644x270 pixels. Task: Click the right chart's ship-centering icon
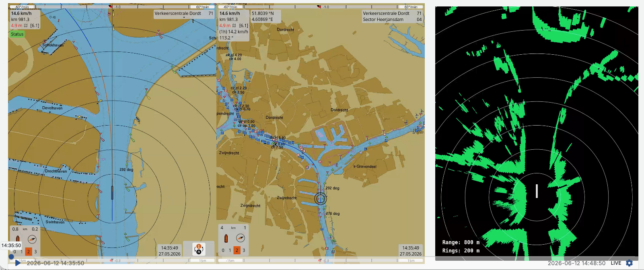(226, 238)
